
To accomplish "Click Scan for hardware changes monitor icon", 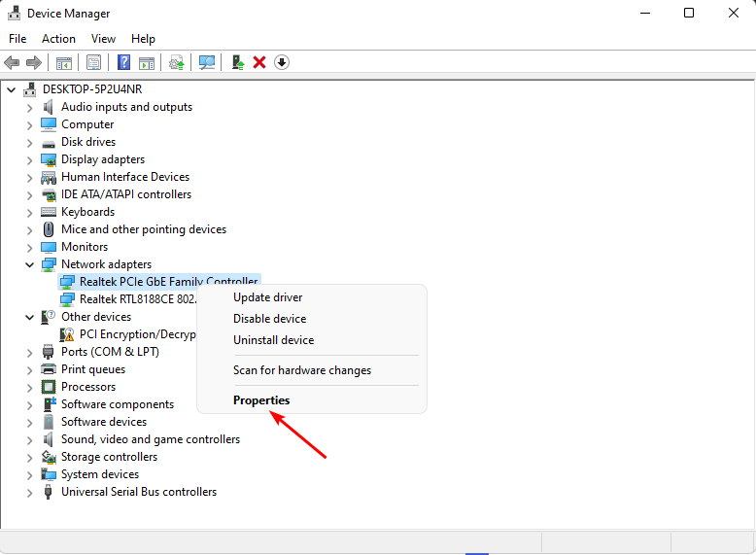I will 207,62.
